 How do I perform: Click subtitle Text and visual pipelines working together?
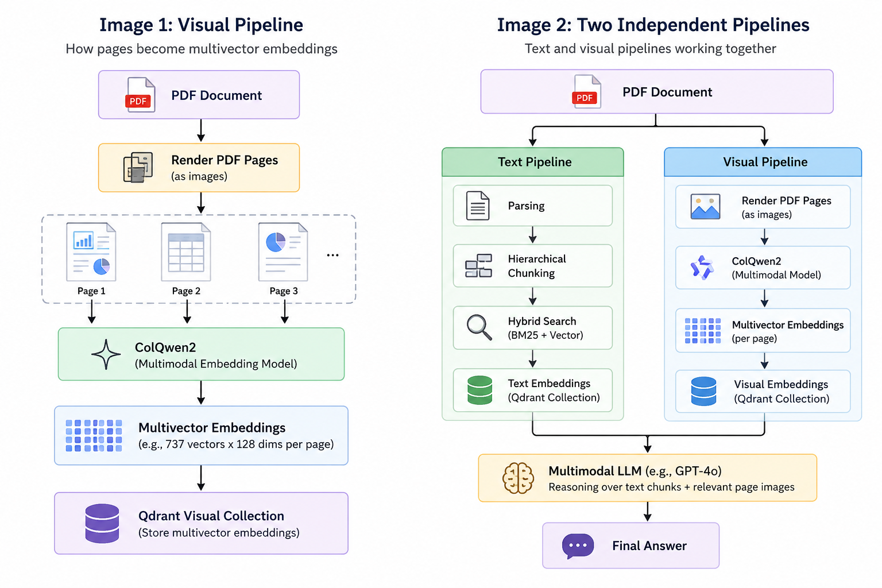coord(651,49)
